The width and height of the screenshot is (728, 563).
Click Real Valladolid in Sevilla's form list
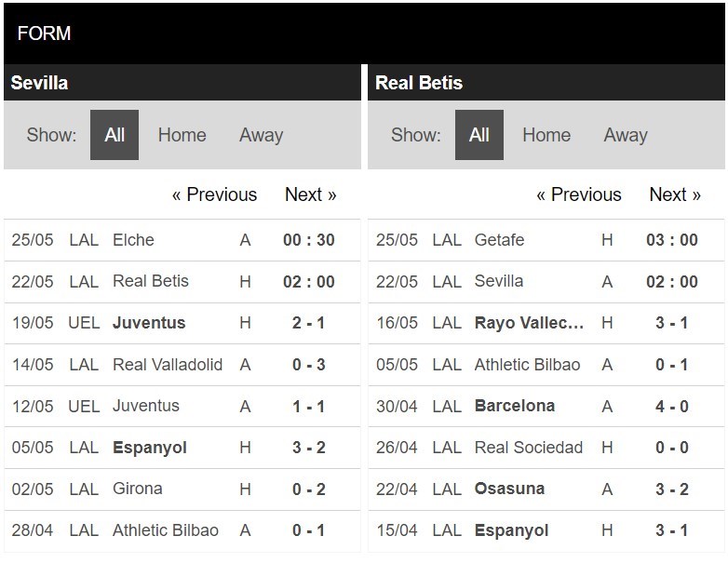click(168, 365)
